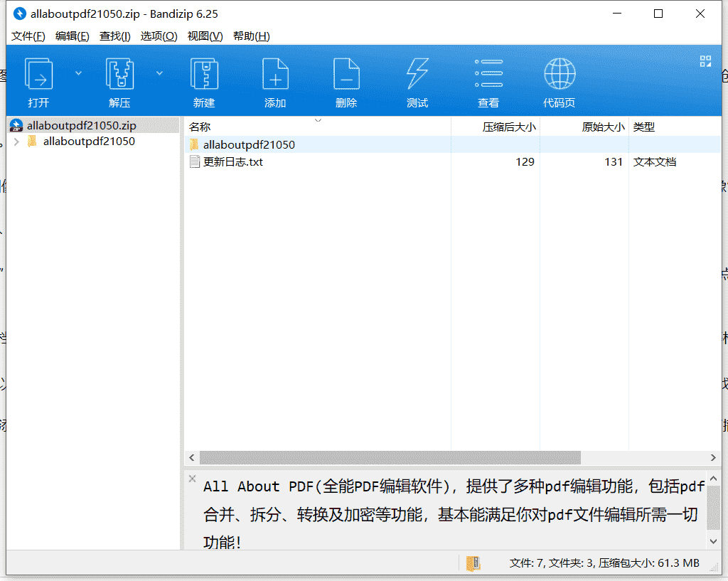
Task: Click folder icon beside allaboutpdf21050 in list
Action: pos(195,144)
